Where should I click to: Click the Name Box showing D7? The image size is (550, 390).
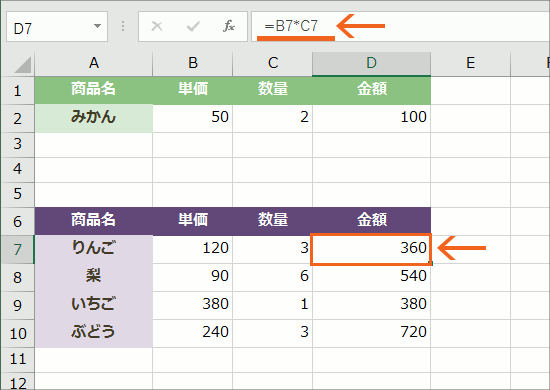(57, 27)
